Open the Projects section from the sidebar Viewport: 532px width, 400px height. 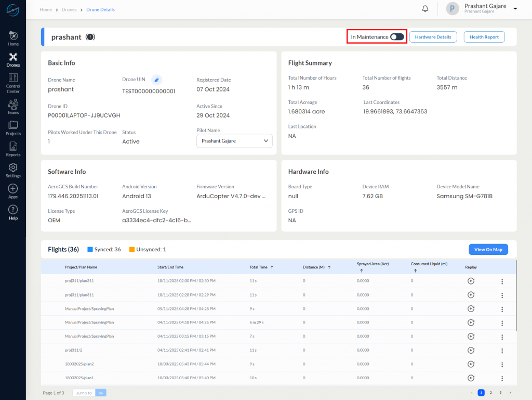pyautogui.click(x=12, y=127)
